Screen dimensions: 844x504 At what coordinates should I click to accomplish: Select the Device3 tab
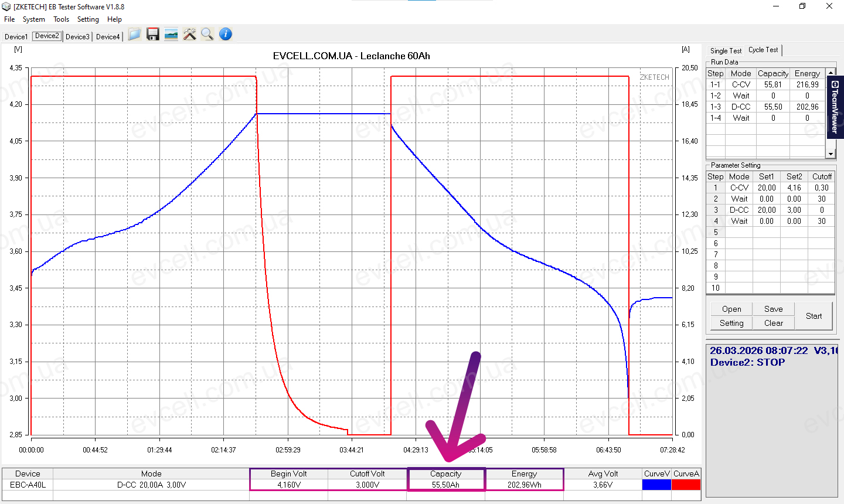77,37
